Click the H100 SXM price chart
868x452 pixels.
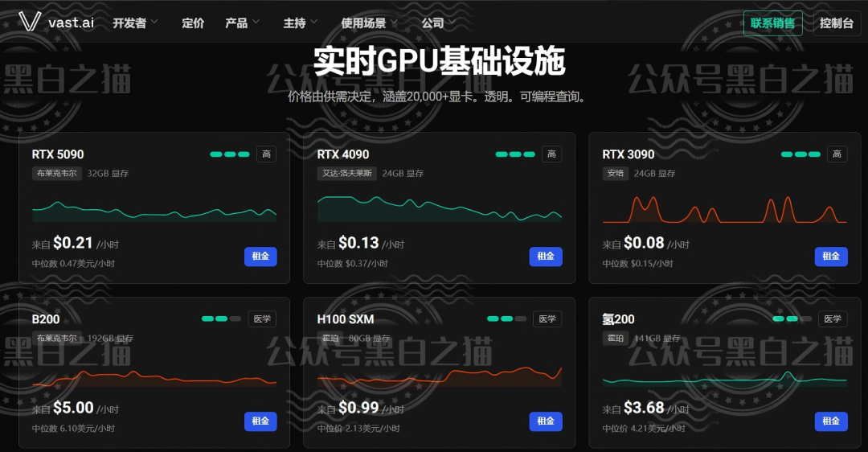(440, 376)
